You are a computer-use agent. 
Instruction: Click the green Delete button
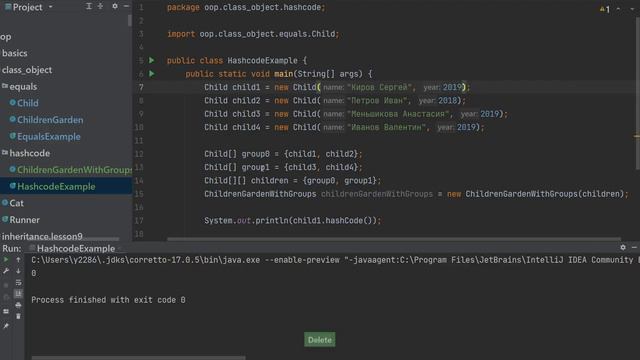click(320, 340)
